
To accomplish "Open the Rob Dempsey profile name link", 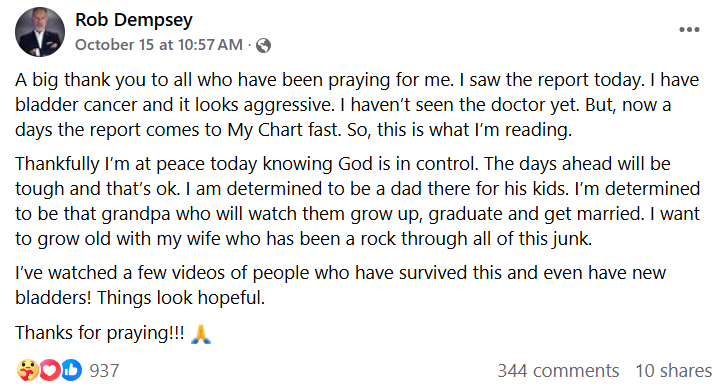I will pos(134,20).
